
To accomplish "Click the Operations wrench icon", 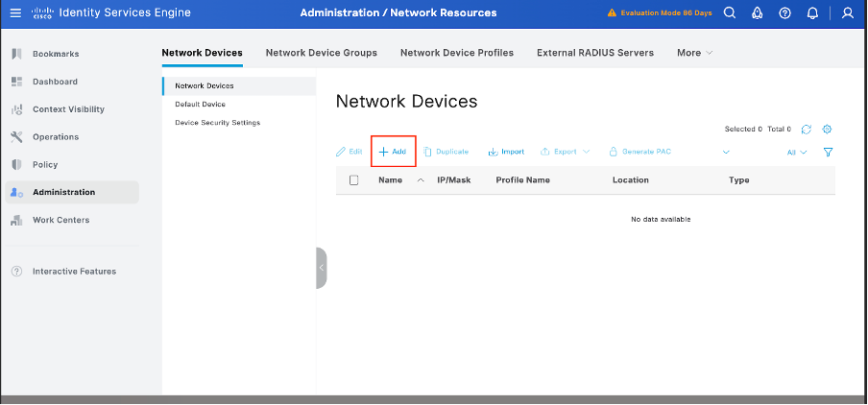I will click(16, 136).
